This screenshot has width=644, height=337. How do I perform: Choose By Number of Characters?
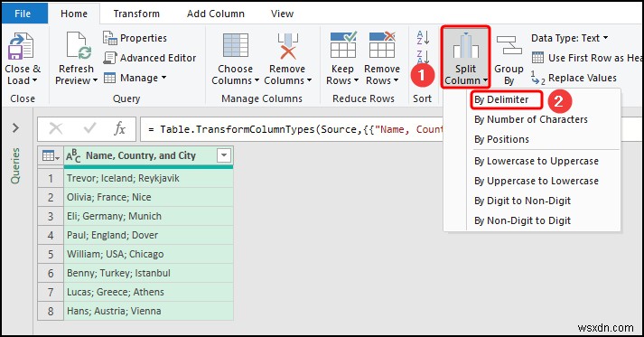point(530,119)
